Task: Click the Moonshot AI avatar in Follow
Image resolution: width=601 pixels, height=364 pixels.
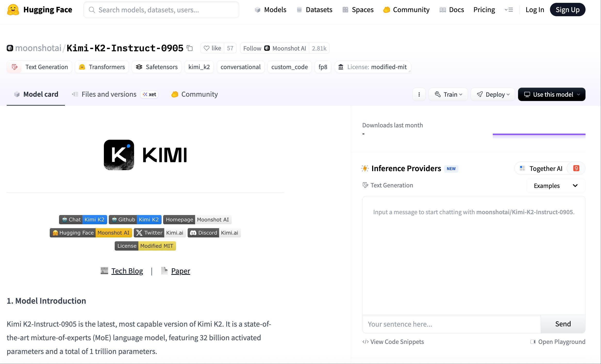Action: point(267,48)
